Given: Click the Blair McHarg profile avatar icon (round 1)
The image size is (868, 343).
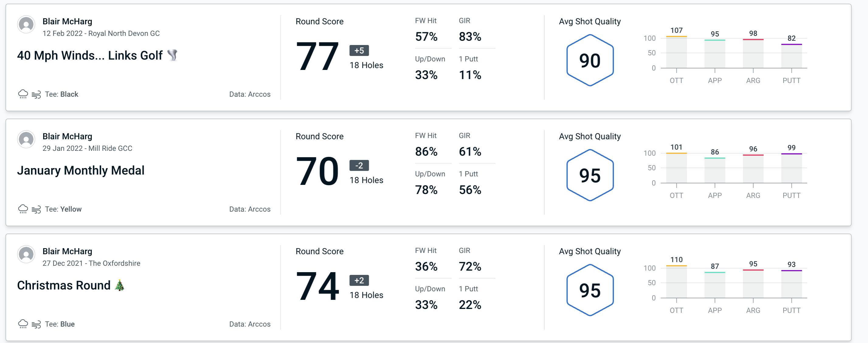Looking at the screenshot, I should tap(26, 26).
